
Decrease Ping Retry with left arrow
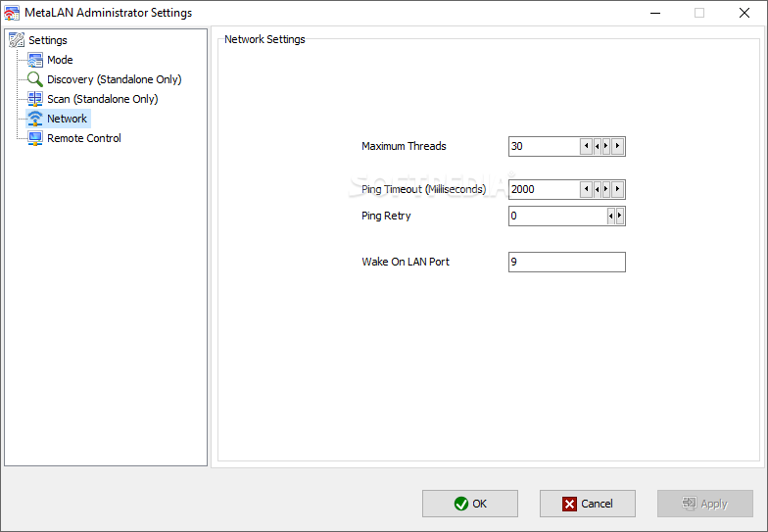(x=611, y=216)
